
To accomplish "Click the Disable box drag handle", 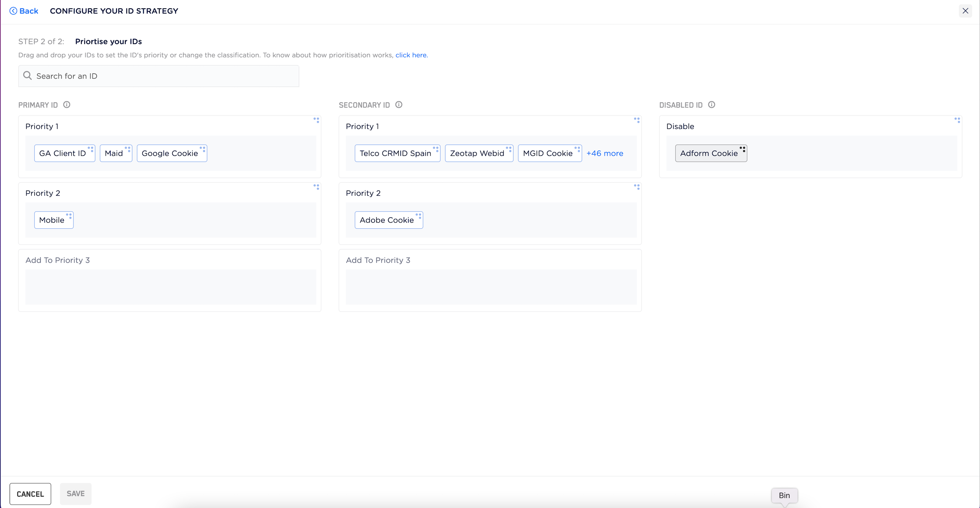I will (957, 120).
